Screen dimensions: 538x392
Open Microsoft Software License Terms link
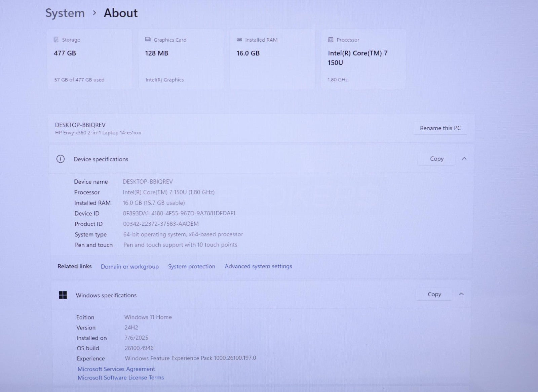120,378
